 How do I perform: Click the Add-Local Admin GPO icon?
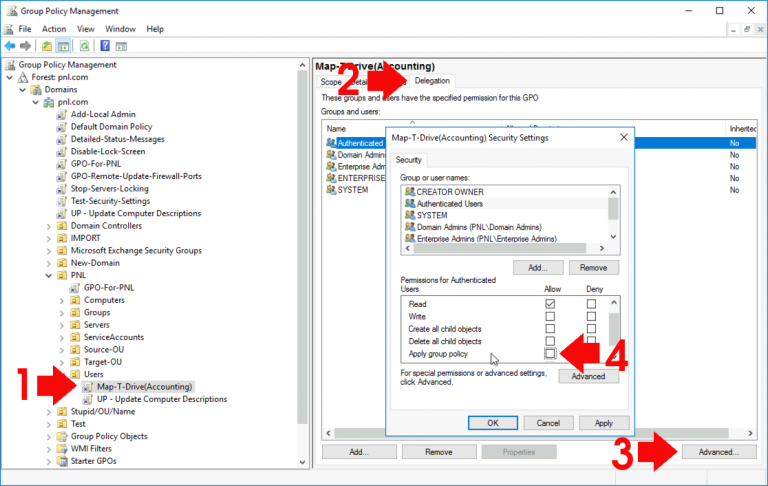62,114
